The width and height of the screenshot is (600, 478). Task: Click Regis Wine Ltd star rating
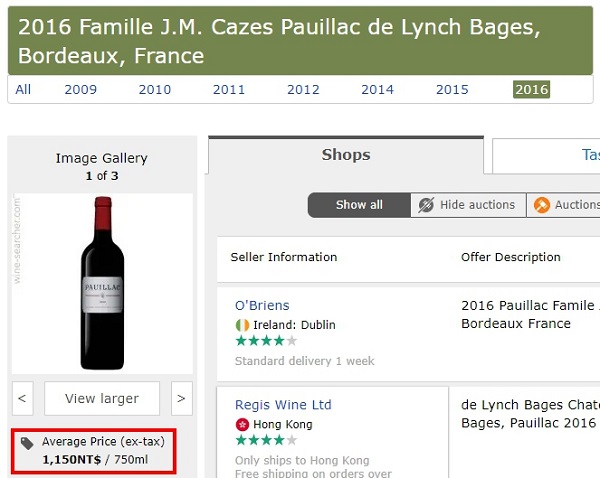266,440
